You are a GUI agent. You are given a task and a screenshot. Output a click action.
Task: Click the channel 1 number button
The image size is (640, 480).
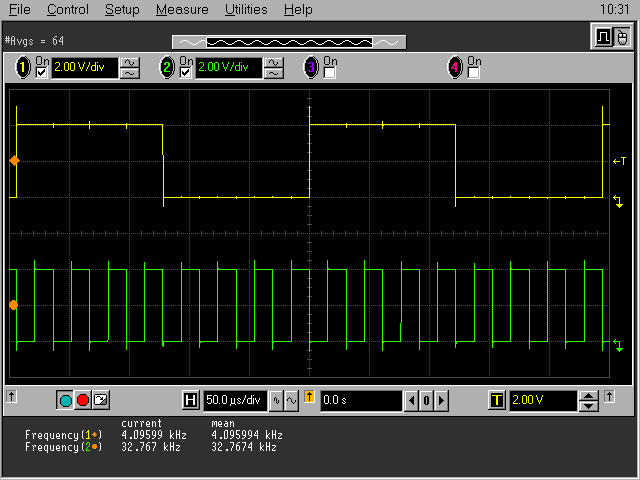[x=23, y=68]
